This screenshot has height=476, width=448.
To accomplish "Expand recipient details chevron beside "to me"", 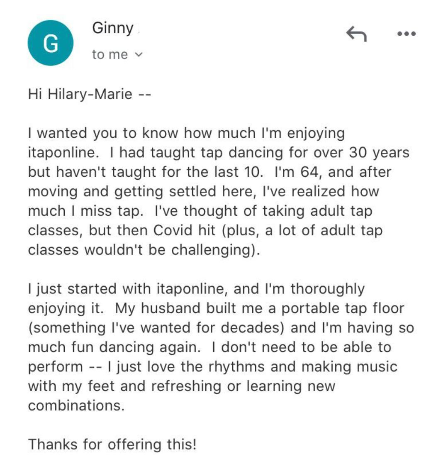I will (x=139, y=54).
